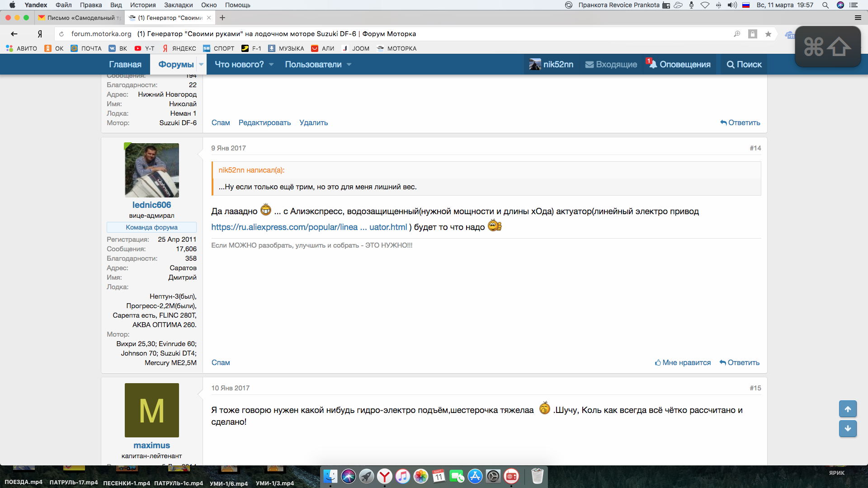Screen dimensions: 868x488
Task: Expand the Что нового? dropdown arrow
Action: (x=271, y=65)
